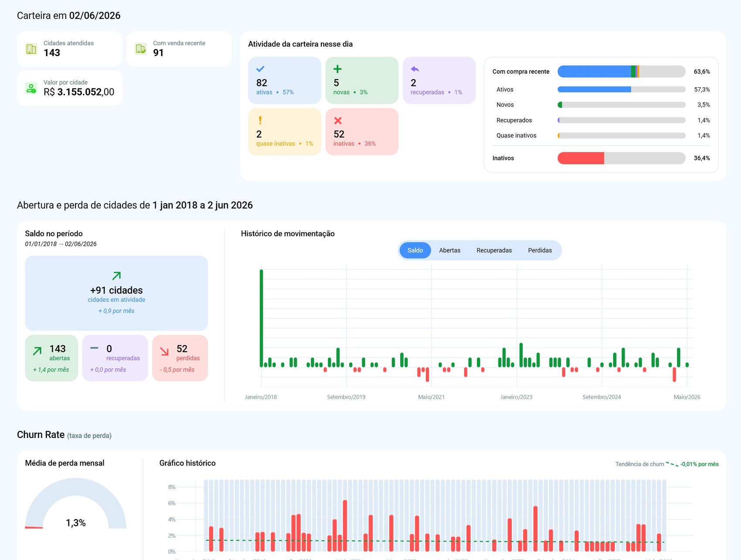Image resolution: width=741 pixels, height=560 pixels.
Task: Click the dashed trend icon near Tendência de churn
Action: tap(672, 464)
